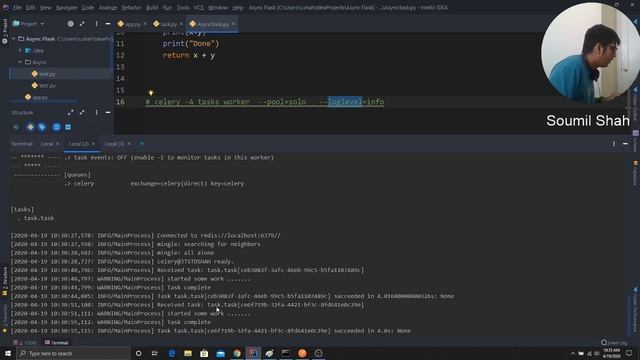Hide the Project panel with minimize icon
This screenshot has height=360, width=640.
[108, 24]
